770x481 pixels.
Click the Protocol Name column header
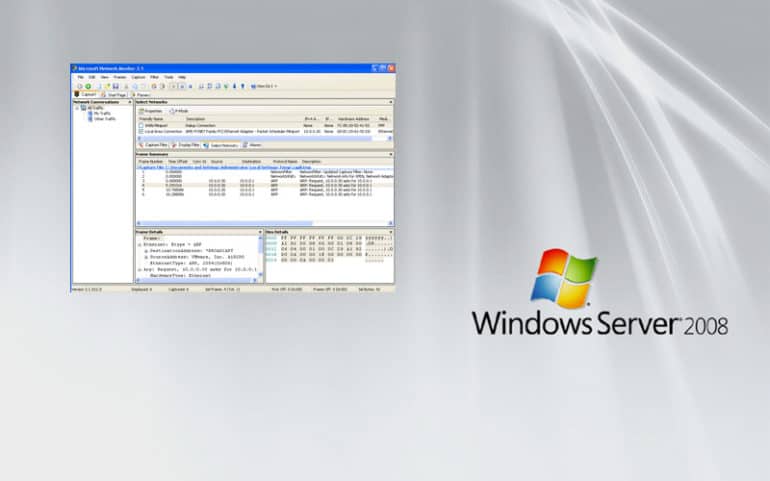285,162
